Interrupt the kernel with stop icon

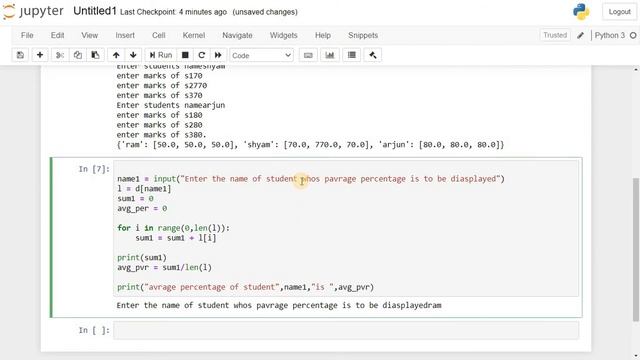point(185,55)
